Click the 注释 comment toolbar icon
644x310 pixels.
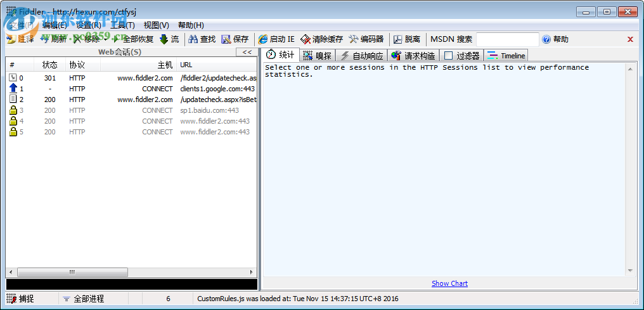click(x=11, y=39)
